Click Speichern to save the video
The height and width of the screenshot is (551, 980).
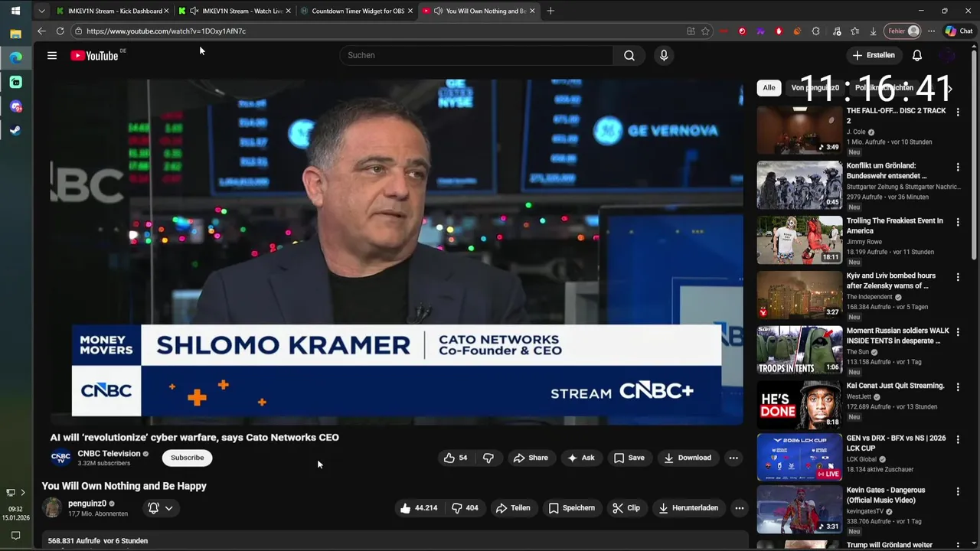tap(572, 508)
